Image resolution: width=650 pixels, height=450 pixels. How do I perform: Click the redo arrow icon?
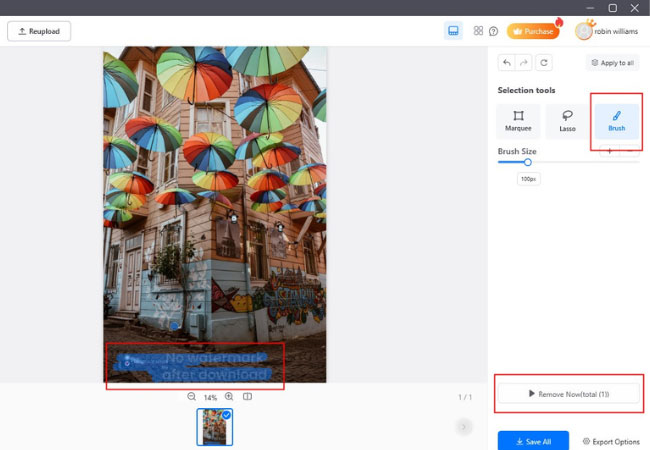click(x=525, y=62)
